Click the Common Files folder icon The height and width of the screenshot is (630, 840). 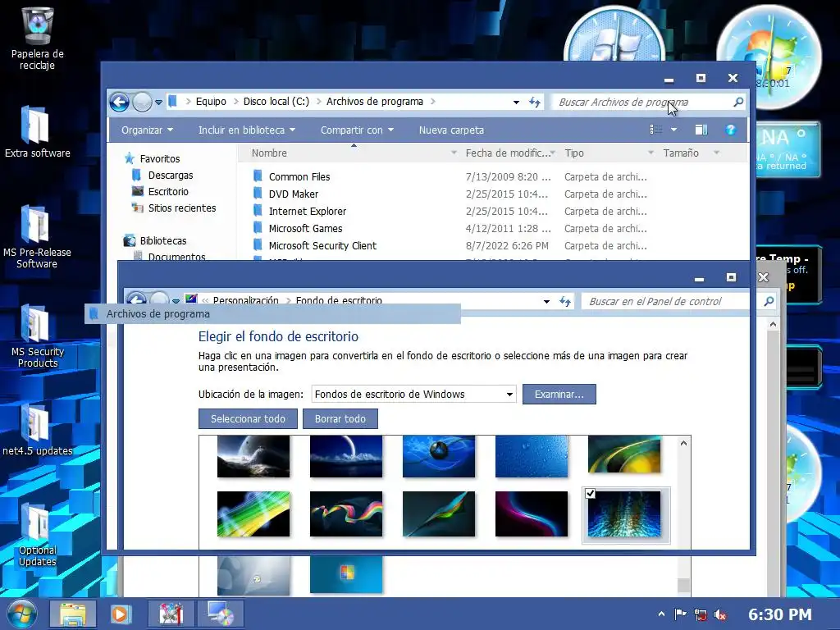[258, 176]
